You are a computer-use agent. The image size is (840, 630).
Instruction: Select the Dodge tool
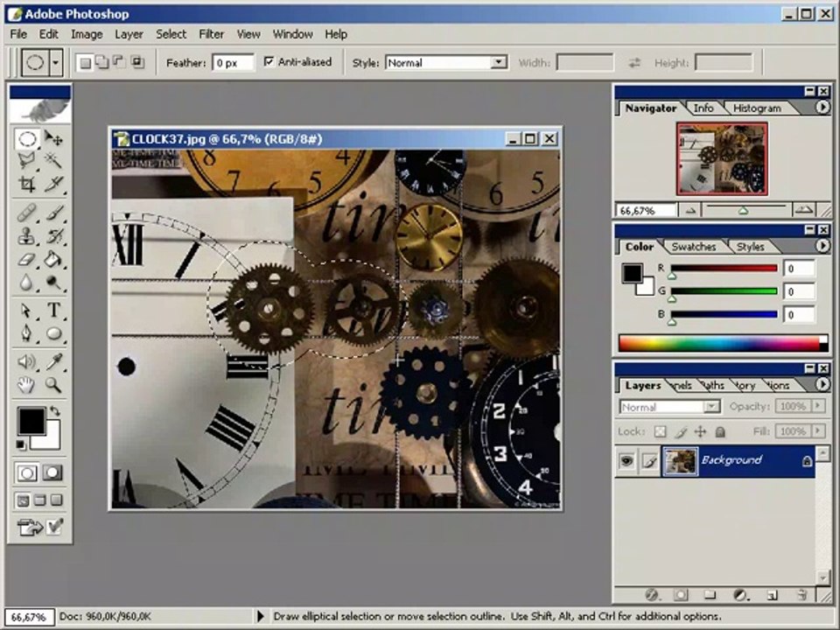point(53,283)
